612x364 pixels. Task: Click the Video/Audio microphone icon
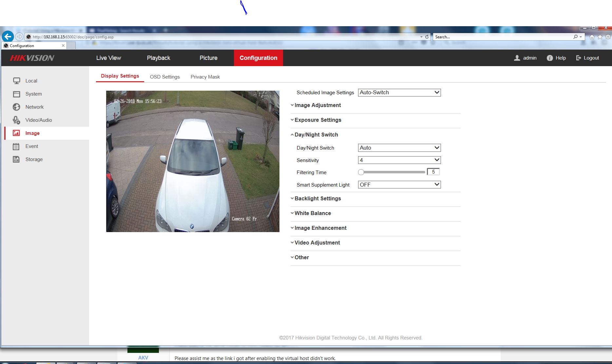tap(16, 120)
